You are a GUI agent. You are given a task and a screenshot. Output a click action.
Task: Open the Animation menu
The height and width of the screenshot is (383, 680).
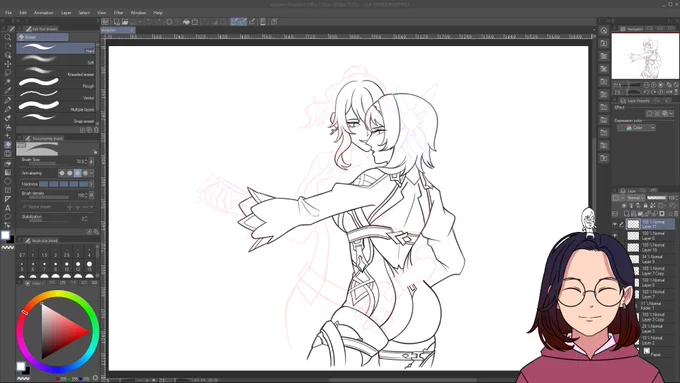pos(44,13)
